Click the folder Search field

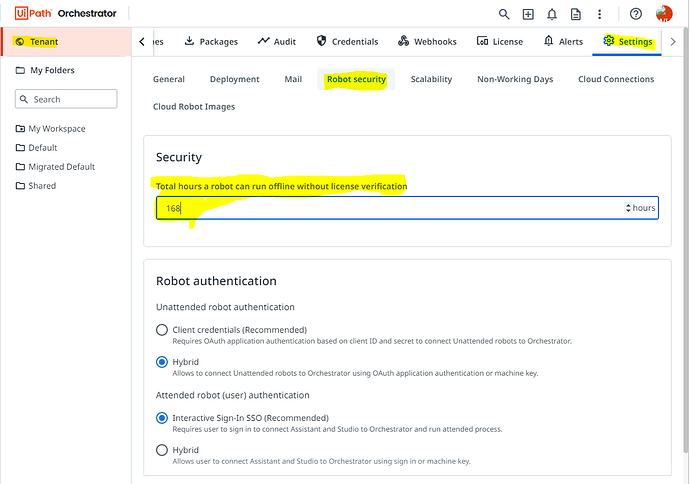tap(66, 99)
